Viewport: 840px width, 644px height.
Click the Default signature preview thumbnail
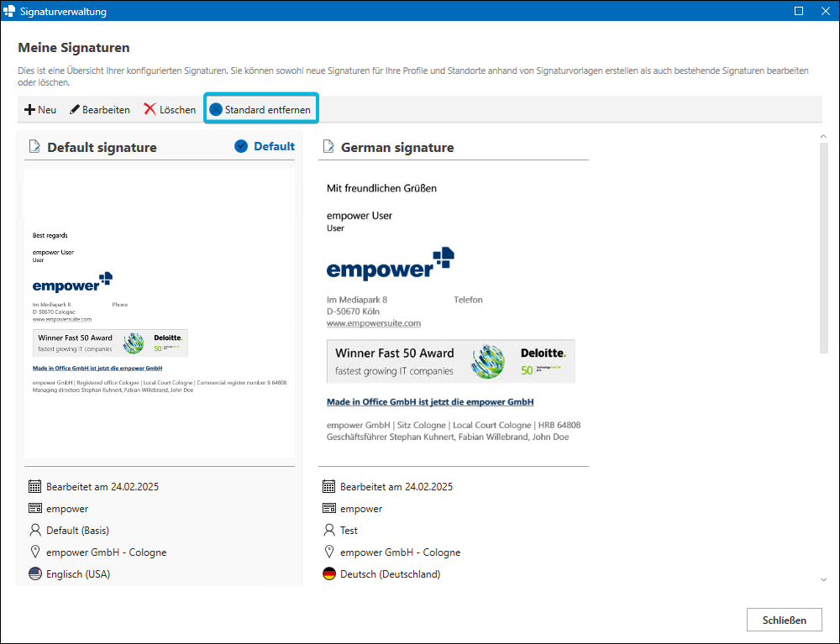160,313
